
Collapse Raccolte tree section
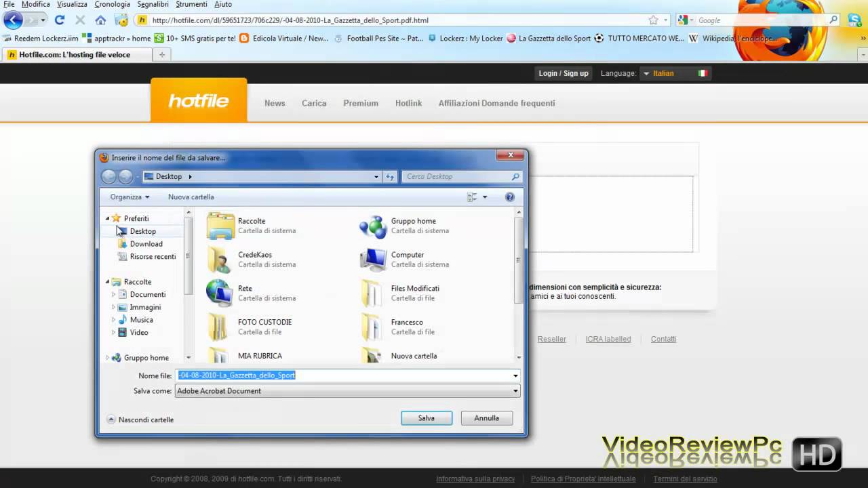click(x=107, y=282)
